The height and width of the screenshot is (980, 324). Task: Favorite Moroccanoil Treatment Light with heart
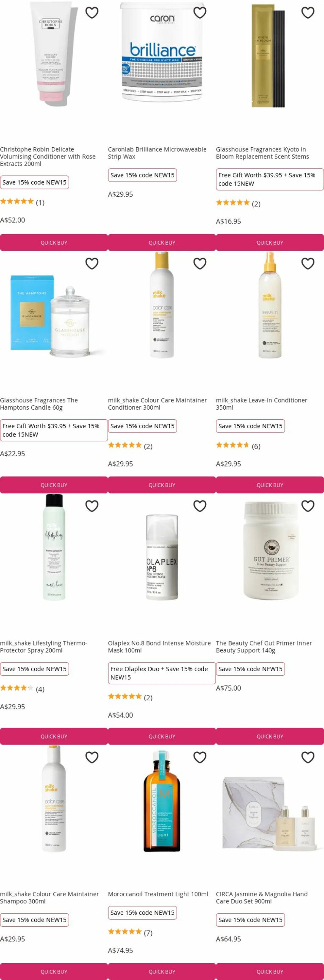[x=200, y=757]
